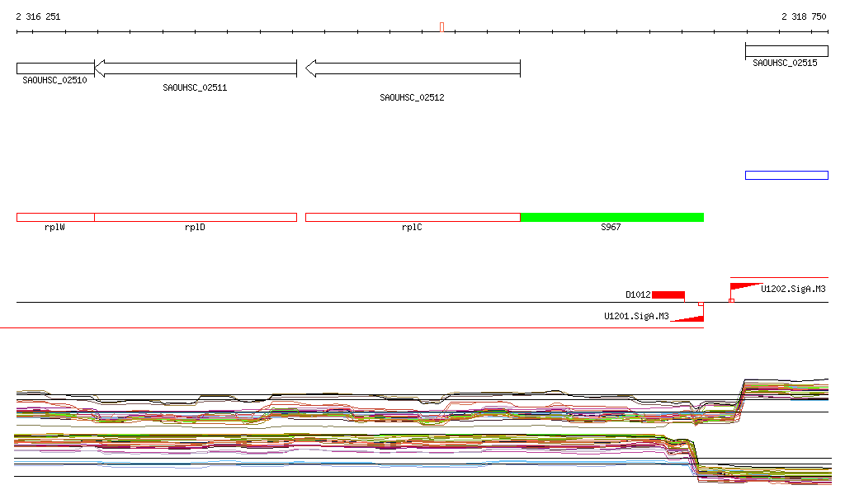
Task: Click the SAOUHSC_02511 gene arrow
Action: [196, 68]
